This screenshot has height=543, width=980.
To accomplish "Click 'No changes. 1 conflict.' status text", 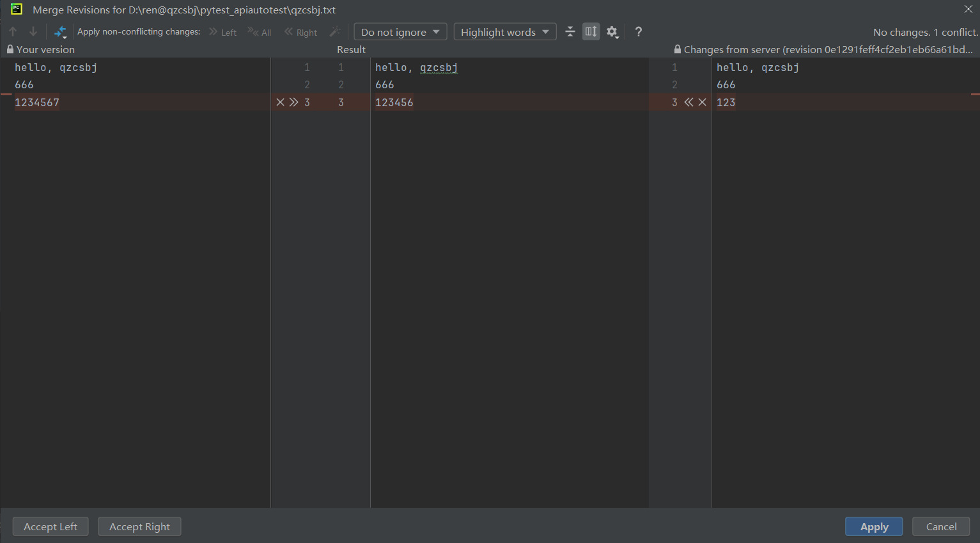I will [x=926, y=32].
